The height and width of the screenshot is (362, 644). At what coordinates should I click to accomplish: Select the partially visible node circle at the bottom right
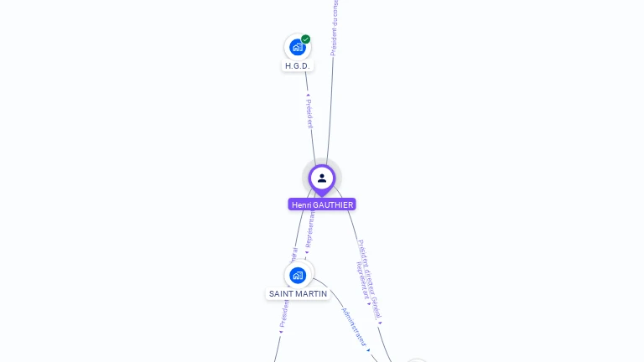(417, 360)
